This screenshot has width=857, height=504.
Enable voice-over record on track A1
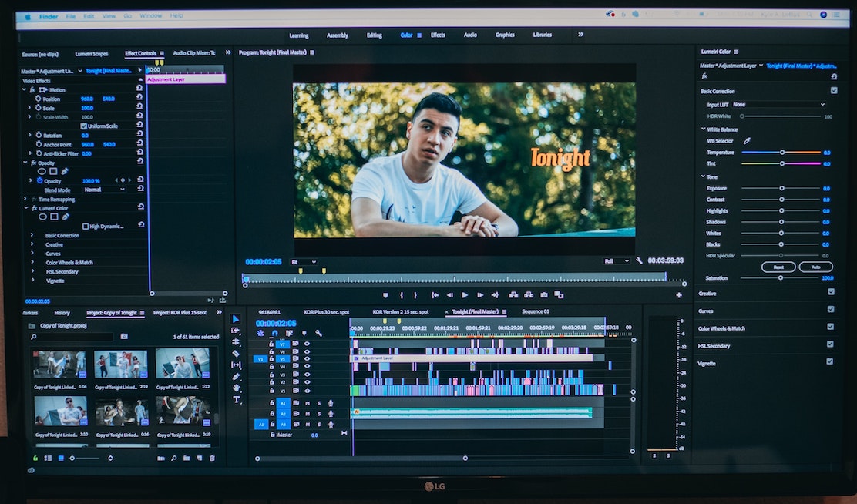tap(330, 403)
